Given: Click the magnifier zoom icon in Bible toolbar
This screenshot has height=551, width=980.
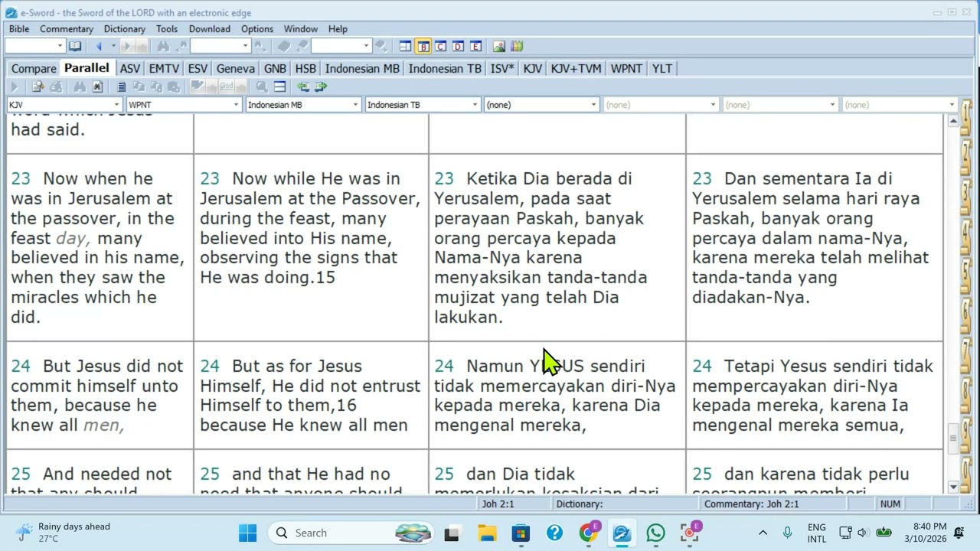Looking at the screenshot, I should 262,86.
